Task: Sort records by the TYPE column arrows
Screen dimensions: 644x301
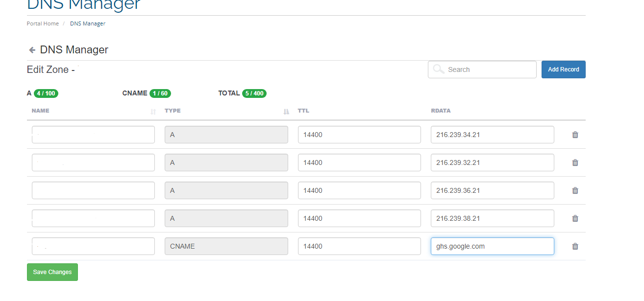Action: point(286,112)
